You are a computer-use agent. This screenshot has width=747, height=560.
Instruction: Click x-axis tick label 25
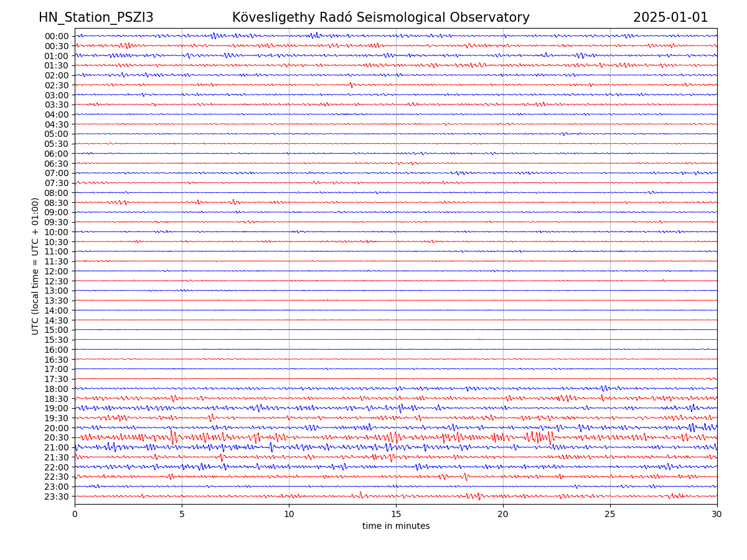point(610,514)
